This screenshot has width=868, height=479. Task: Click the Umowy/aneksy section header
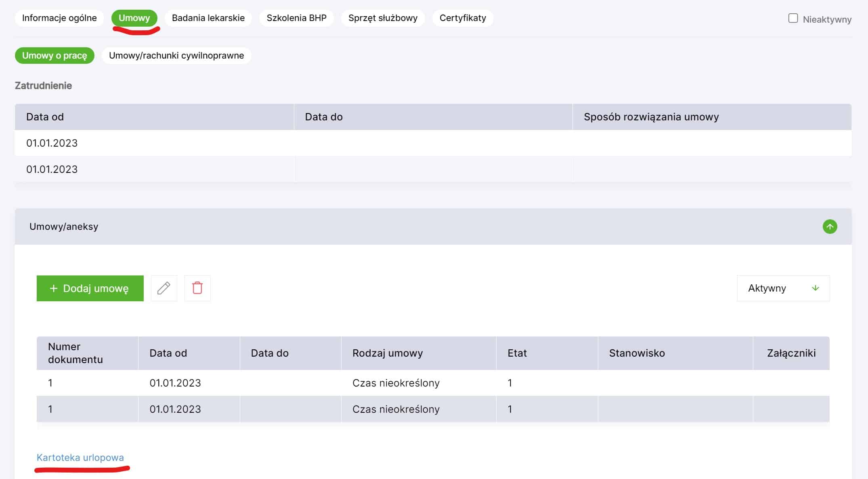433,227
